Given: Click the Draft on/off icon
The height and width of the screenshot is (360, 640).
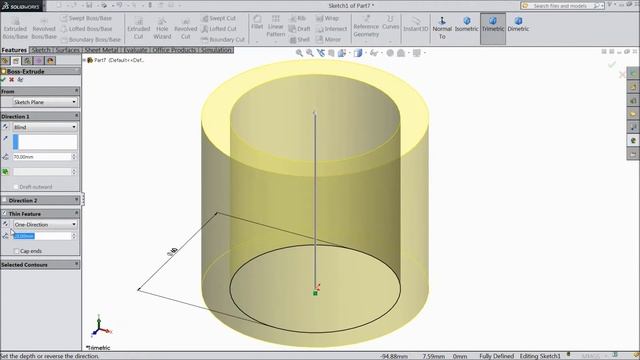Looking at the screenshot, I should (x=5, y=172).
